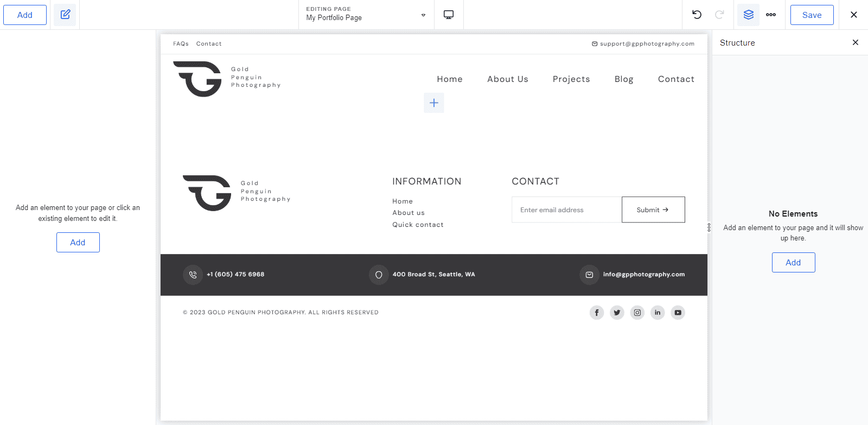The image size is (868, 425).
Task: Click the desktop responsive view icon
Action: (x=449, y=15)
